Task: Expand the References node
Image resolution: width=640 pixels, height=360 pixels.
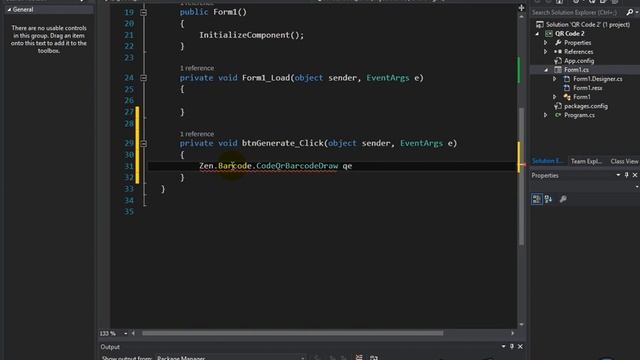Action: pyautogui.click(x=546, y=51)
